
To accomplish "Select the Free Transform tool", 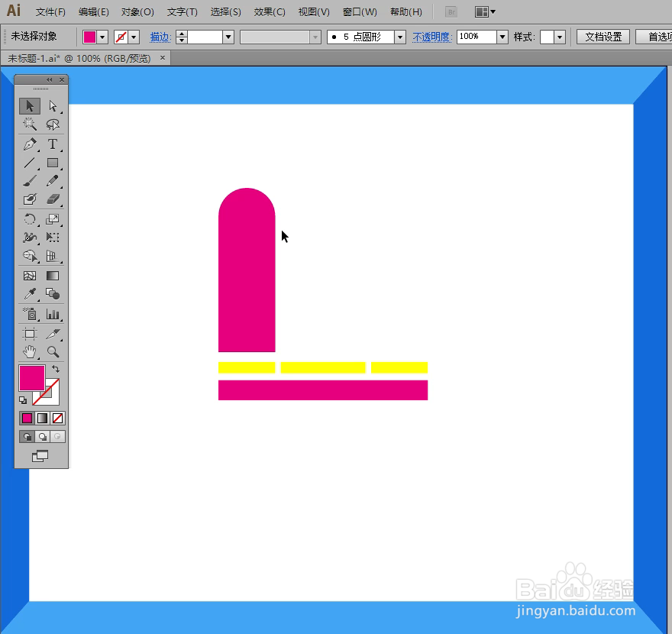I will [x=53, y=238].
